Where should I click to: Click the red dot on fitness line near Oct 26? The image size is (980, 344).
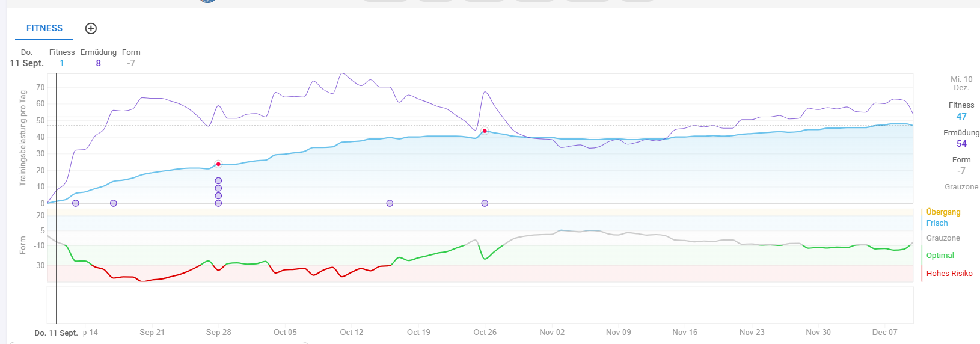[x=485, y=131]
